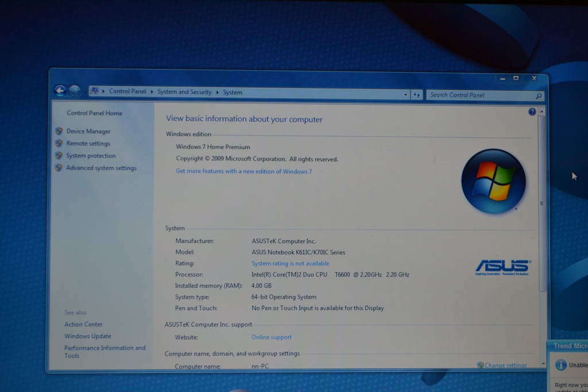Click 64-bit Operating System text
The width and height of the screenshot is (588, 392).
[284, 297]
